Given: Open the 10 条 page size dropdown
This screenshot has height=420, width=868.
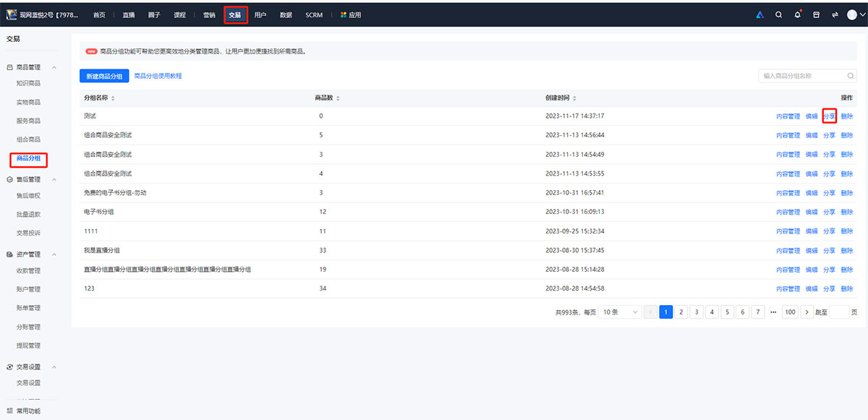Looking at the screenshot, I should pyautogui.click(x=620, y=312).
